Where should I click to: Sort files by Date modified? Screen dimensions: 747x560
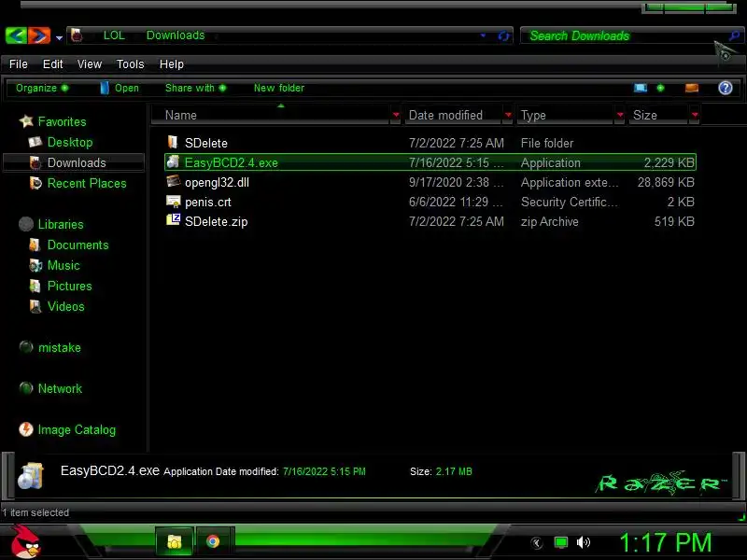point(453,115)
